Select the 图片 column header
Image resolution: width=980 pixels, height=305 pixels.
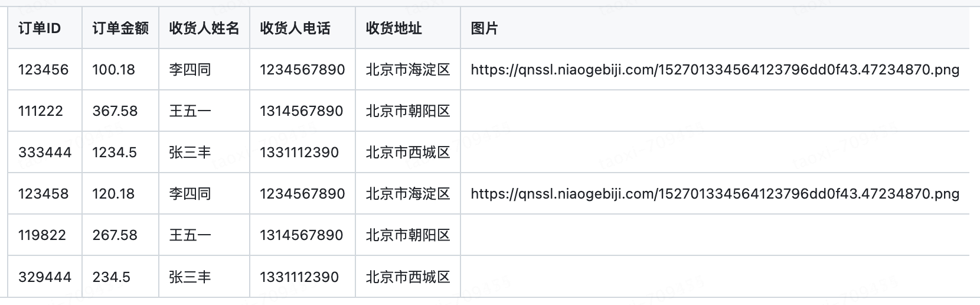click(484, 28)
